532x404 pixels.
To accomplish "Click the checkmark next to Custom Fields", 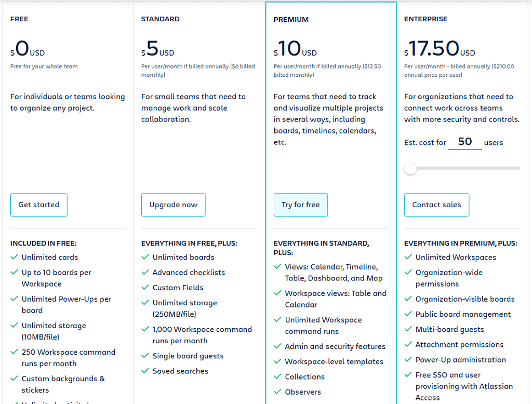I will point(145,287).
